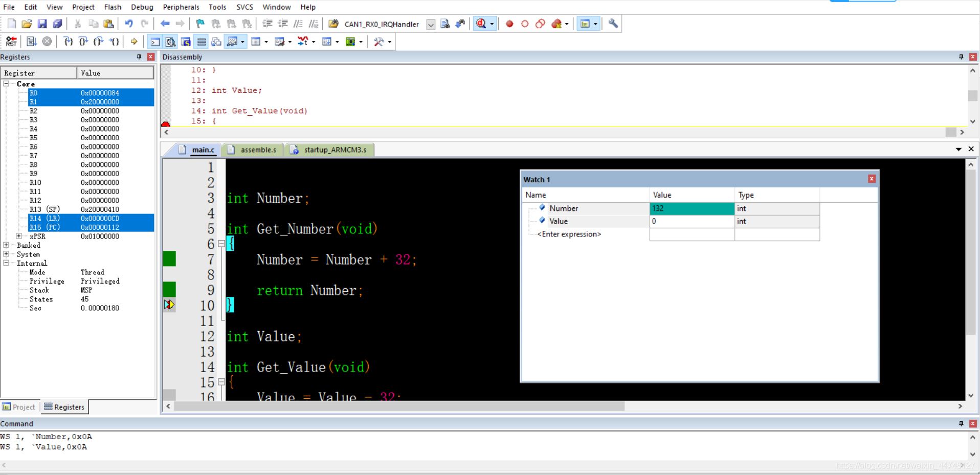The image size is (980, 475).
Task: Click Show Next Statement yellow arrow
Action: pyautogui.click(x=134, y=41)
